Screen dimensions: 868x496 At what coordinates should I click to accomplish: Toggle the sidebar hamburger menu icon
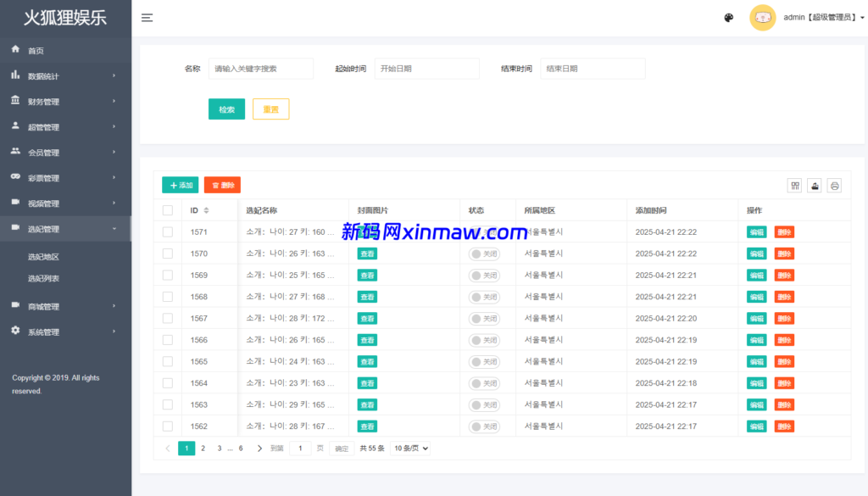tap(147, 18)
